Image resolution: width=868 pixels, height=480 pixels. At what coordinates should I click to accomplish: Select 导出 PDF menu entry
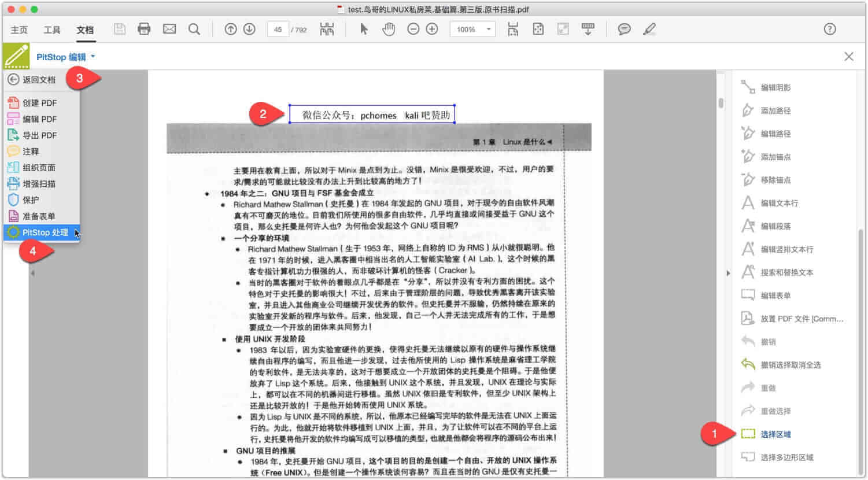coord(42,135)
